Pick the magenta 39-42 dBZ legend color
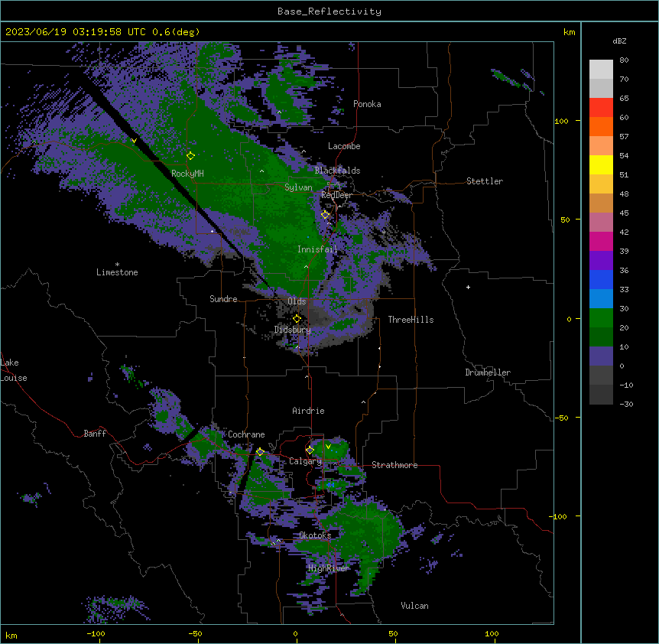659x644 pixels. coord(601,241)
